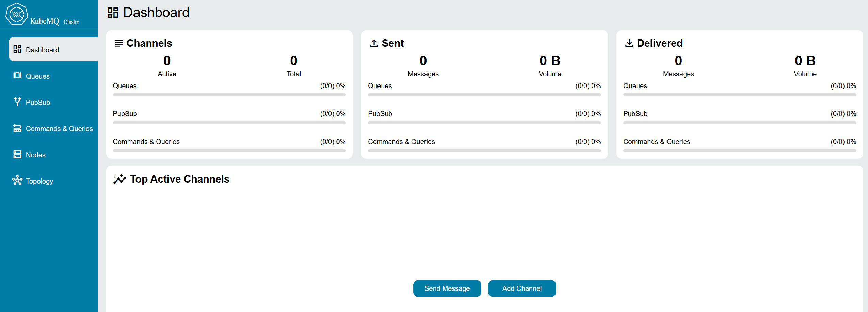The image size is (868, 312).
Task: Click the Topology network icon in sidebar
Action: tap(17, 181)
